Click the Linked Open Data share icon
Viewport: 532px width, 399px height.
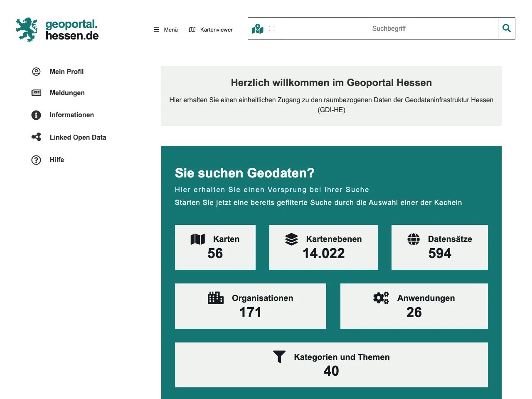[x=36, y=137]
